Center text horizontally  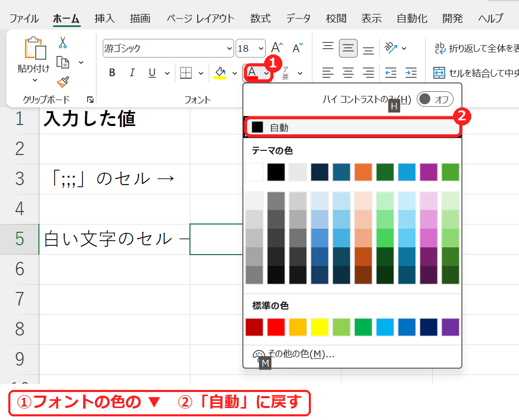pyautogui.click(x=348, y=73)
